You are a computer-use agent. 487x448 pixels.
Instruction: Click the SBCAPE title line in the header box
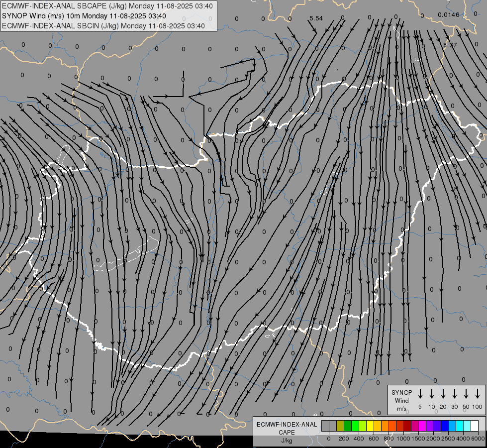(107, 6)
